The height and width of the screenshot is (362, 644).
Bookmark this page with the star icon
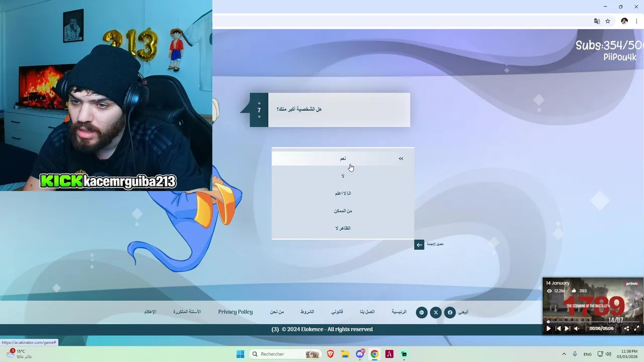(x=608, y=21)
